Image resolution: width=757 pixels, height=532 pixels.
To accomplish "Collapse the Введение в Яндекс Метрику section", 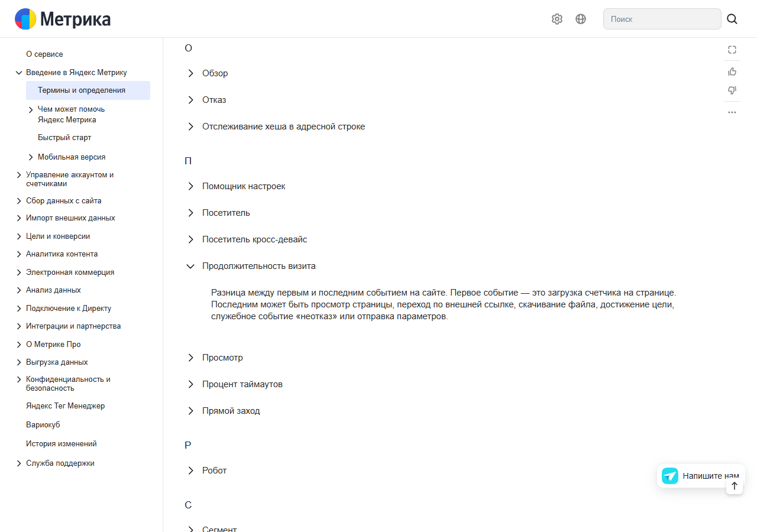I will click(x=19, y=73).
